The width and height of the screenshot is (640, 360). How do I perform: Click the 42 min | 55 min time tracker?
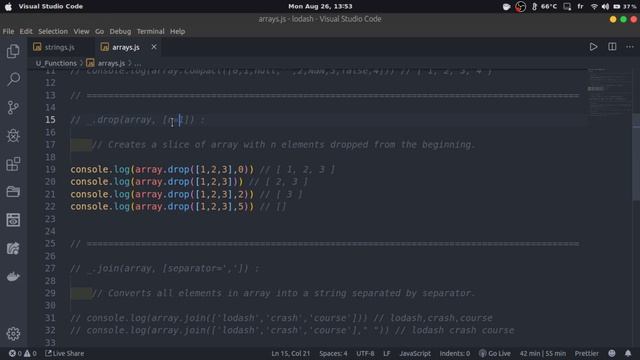click(x=542, y=353)
